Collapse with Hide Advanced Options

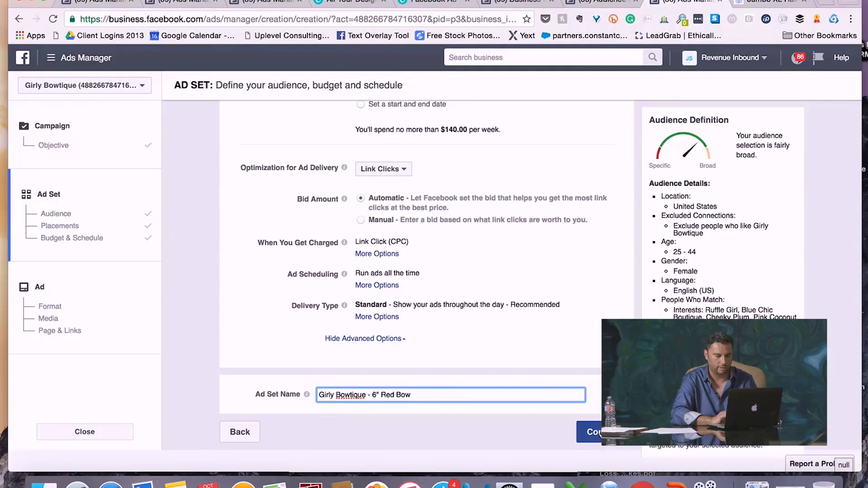tap(365, 338)
